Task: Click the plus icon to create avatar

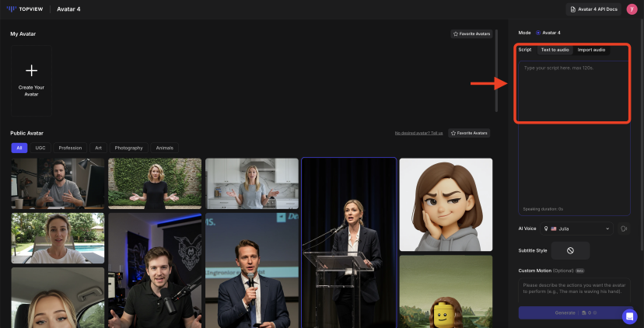Action: pyautogui.click(x=32, y=71)
